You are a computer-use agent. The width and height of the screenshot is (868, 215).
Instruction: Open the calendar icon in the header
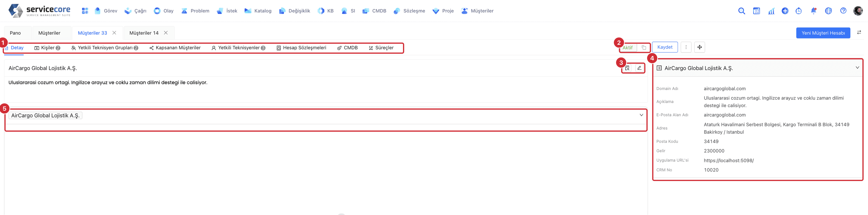[756, 11]
